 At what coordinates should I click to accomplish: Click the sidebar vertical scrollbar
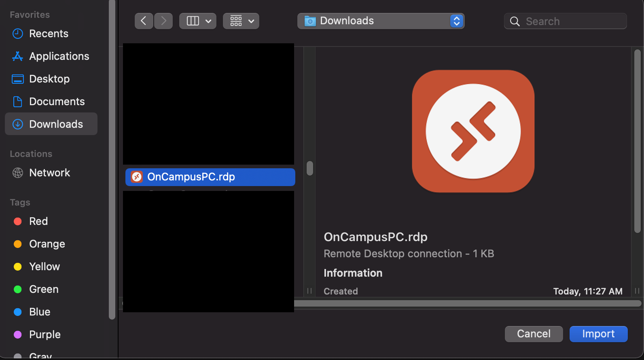click(x=112, y=160)
